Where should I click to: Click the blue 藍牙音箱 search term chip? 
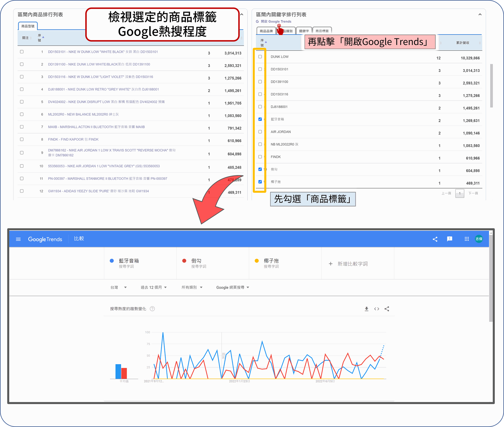[x=140, y=263]
